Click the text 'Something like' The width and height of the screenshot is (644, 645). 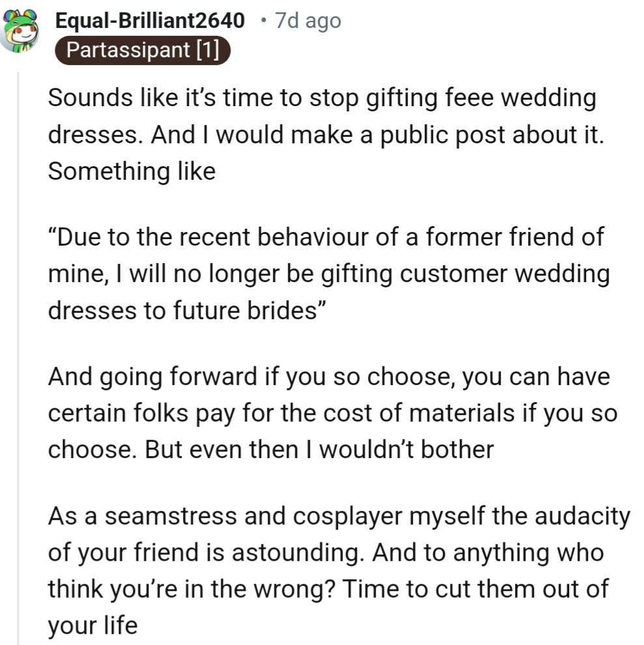(132, 171)
